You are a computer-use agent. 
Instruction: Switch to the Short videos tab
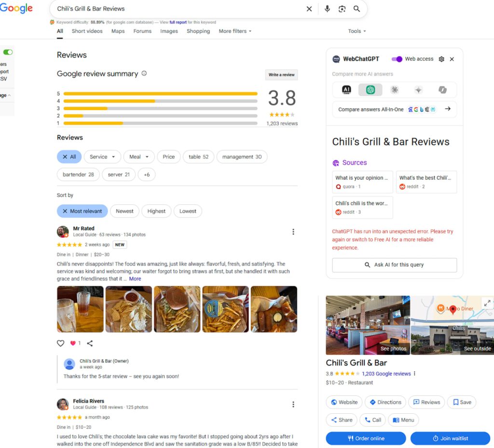pos(87,31)
